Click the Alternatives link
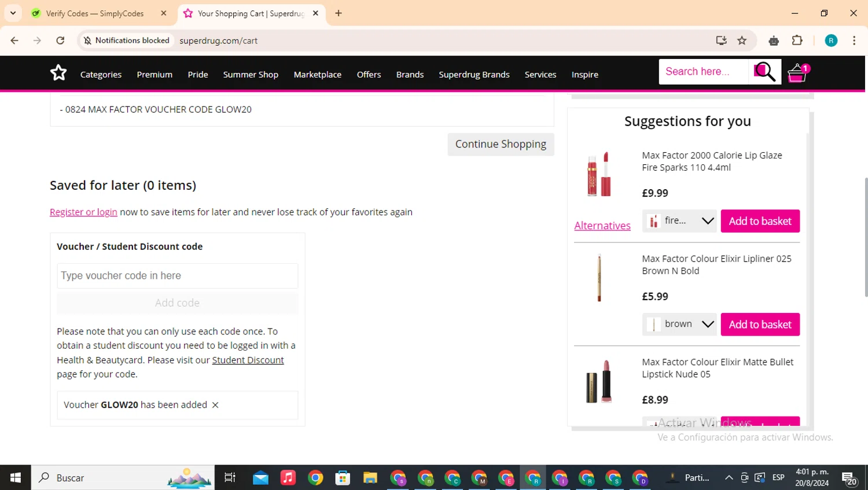The height and width of the screenshot is (490, 868). click(x=602, y=226)
